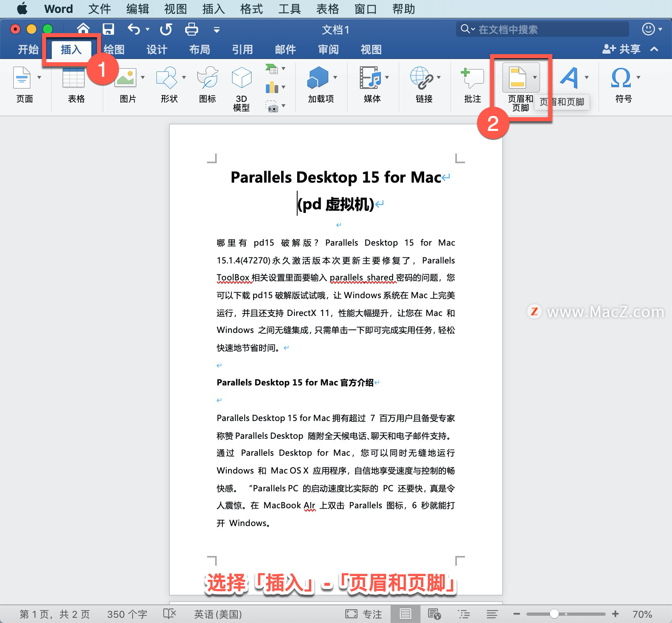Expand the 页面 dropdown arrow
This screenshot has height=623, width=672.
(x=39, y=77)
